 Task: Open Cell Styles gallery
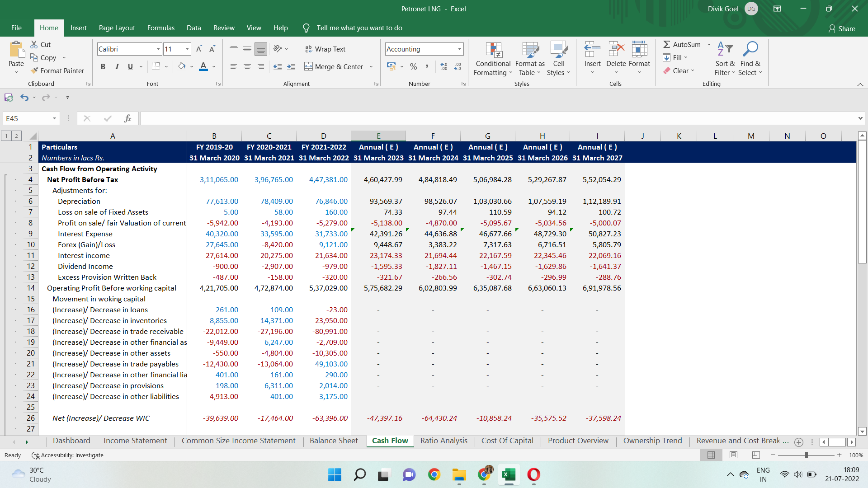coord(559,59)
